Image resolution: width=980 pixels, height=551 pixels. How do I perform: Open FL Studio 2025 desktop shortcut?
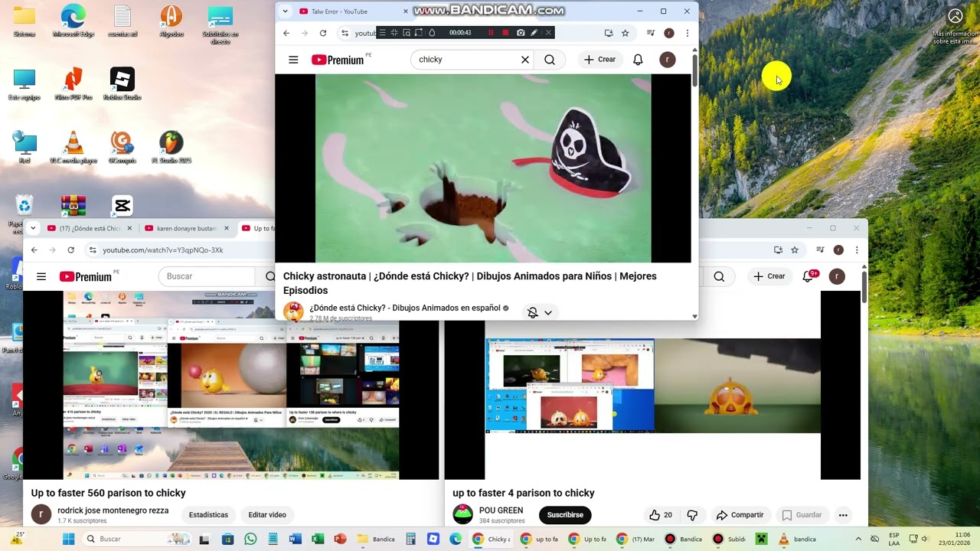tap(171, 148)
